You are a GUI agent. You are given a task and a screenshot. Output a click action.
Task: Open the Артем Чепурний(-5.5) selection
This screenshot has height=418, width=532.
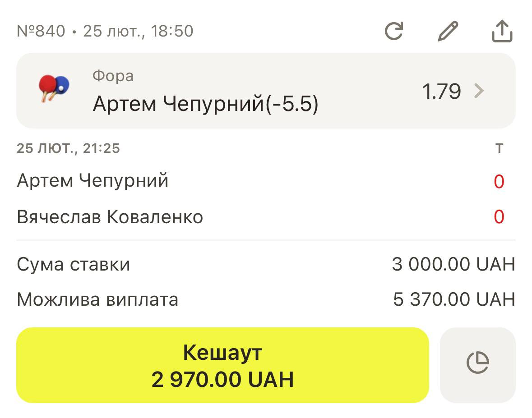(x=205, y=105)
